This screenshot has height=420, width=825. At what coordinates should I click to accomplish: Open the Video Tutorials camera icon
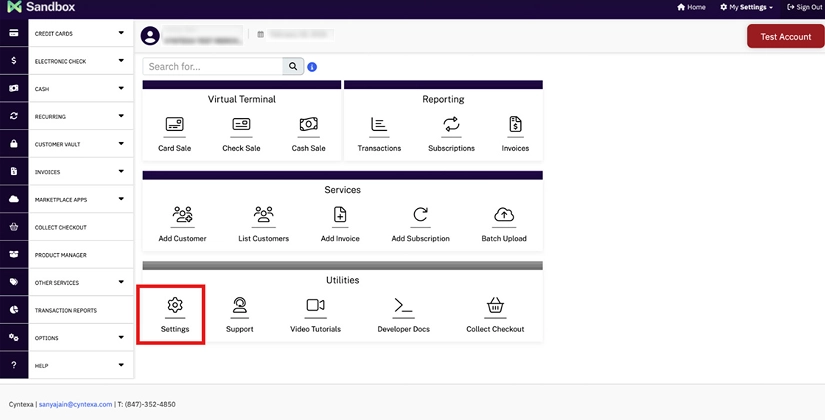click(x=315, y=305)
